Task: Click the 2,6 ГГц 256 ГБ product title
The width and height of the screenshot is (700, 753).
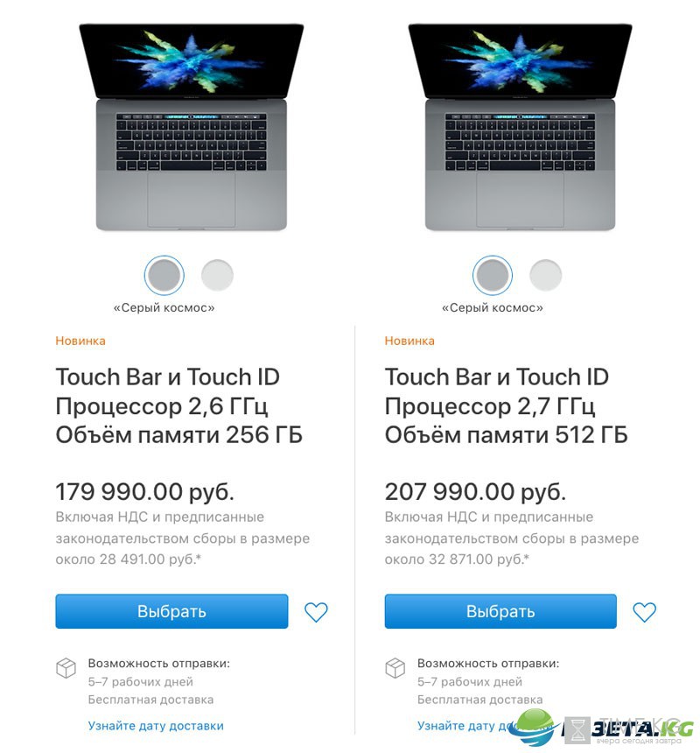Action: (179, 405)
